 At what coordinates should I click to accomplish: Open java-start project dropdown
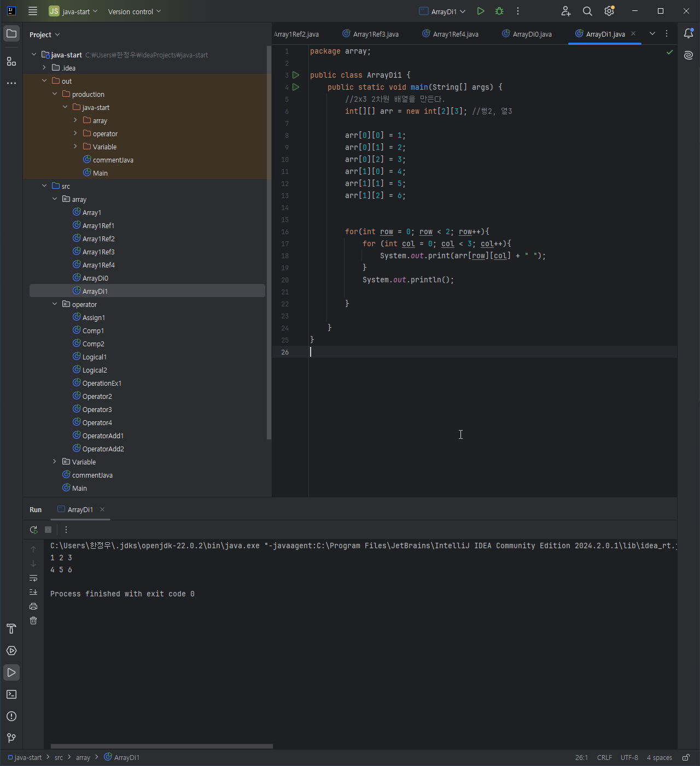pos(73,11)
